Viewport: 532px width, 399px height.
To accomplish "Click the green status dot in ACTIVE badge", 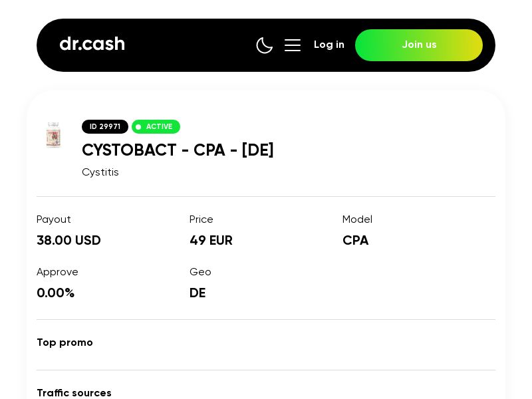I will click(139, 126).
